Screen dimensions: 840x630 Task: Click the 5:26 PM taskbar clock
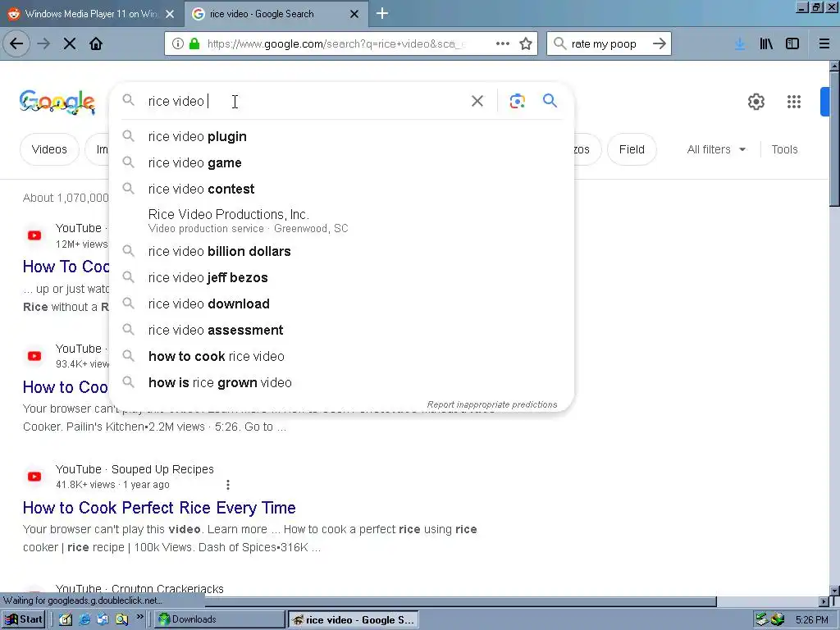click(x=811, y=620)
